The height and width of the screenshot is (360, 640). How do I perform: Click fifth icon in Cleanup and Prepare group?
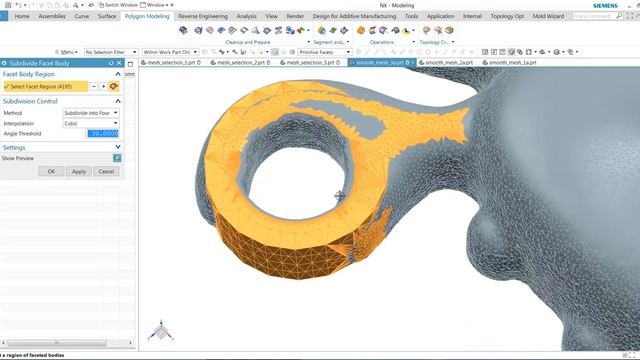click(244, 30)
